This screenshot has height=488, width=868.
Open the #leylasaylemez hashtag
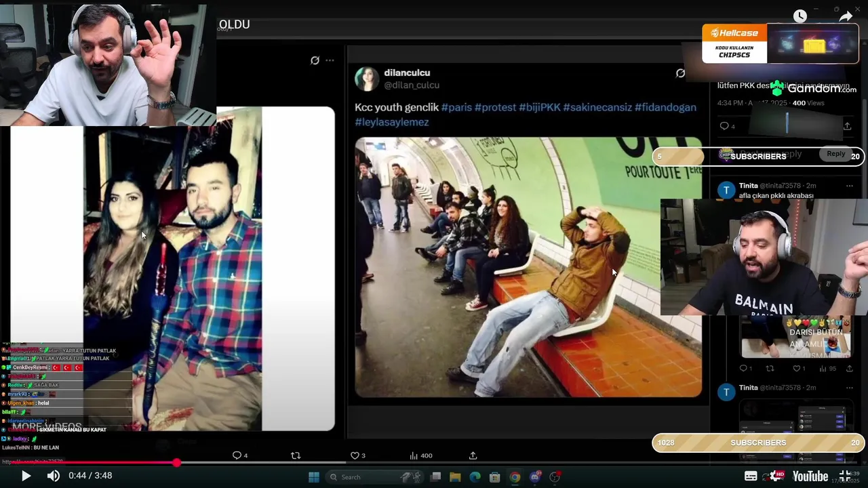point(392,122)
